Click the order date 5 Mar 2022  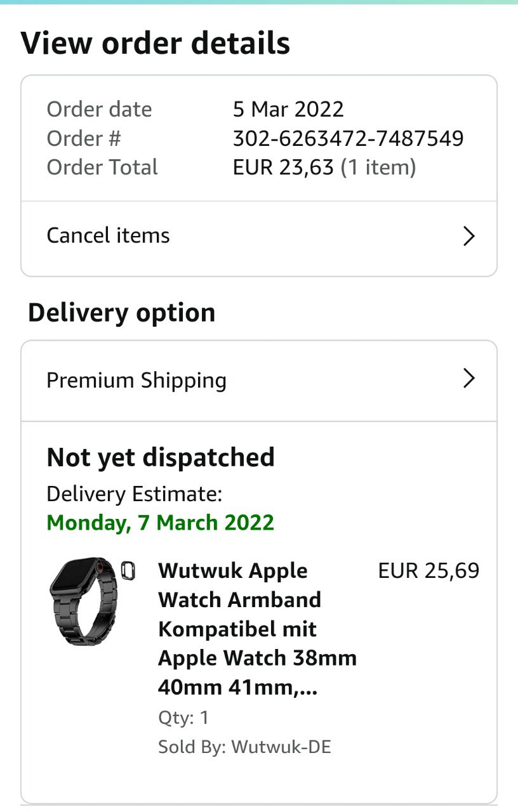(x=288, y=109)
